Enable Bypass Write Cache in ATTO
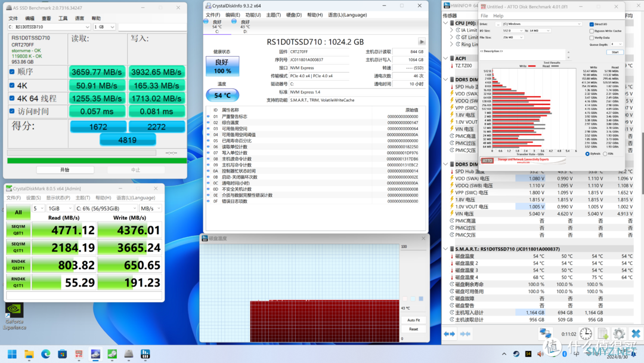Screen dimensions: 644x363 [592, 31]
